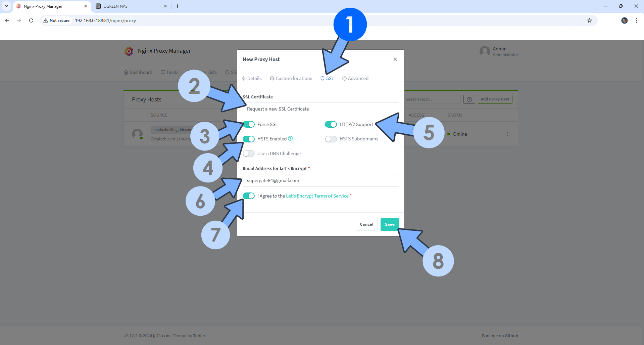Open Let's Encrypt Terms of Service link
Viewport: 644px width, 345px height.
[x=317, y=196]
